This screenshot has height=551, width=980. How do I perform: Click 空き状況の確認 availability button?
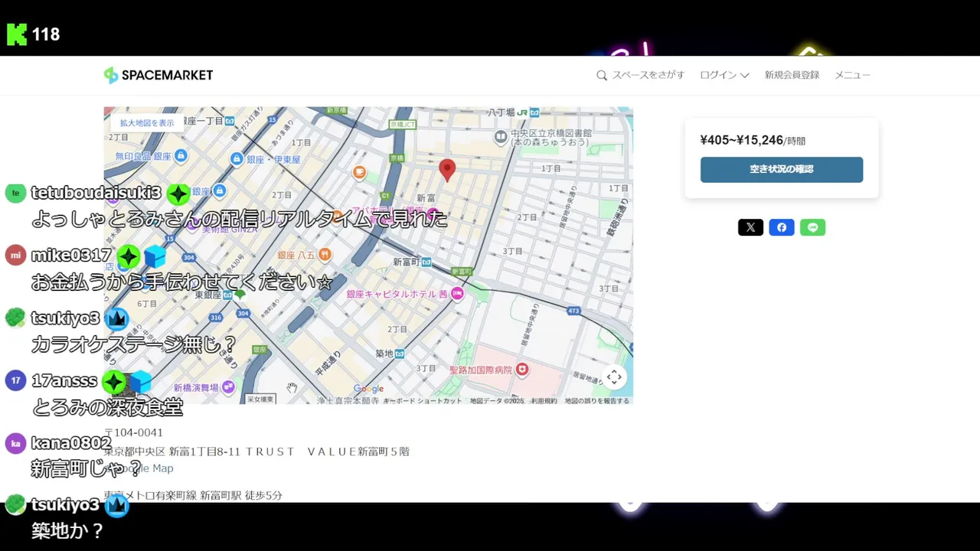click(782, 170)
